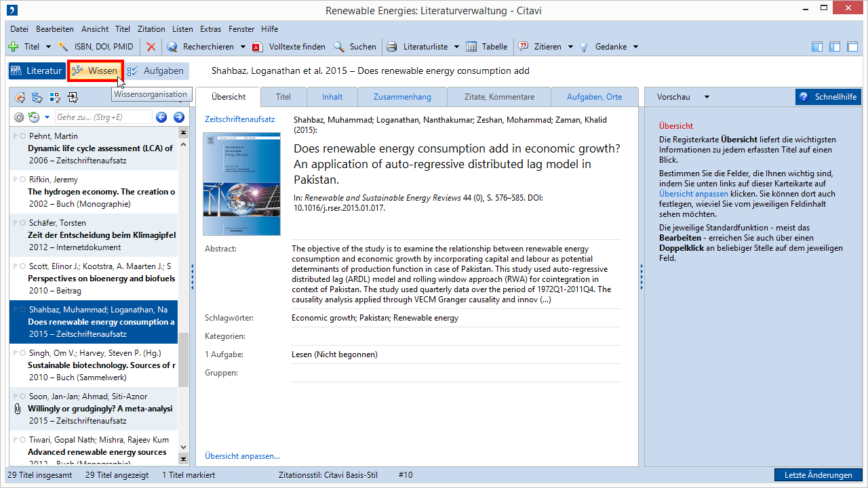Click the Gedanke light bulb icon
868x488 pixels.
tap(584, 47)
